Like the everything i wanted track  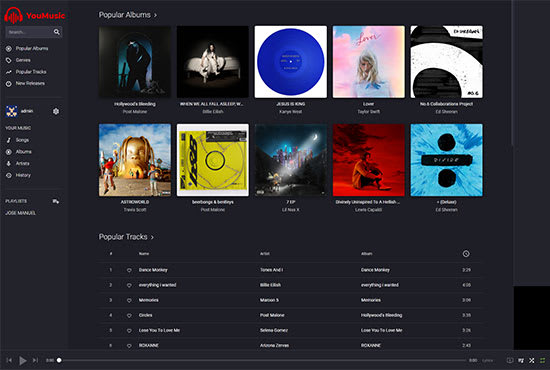tap(129, 285)
